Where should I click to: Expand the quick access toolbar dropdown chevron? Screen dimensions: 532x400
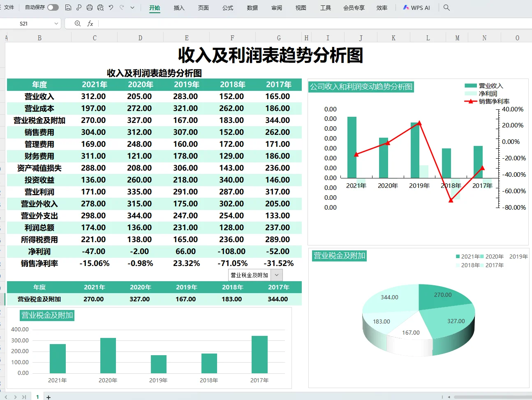point(132,7)
